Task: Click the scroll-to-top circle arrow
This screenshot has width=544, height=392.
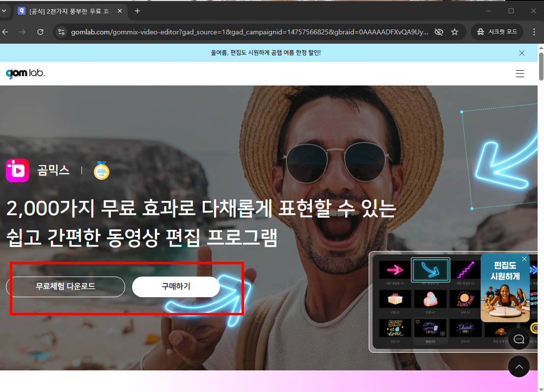Action: click(519, 366)
